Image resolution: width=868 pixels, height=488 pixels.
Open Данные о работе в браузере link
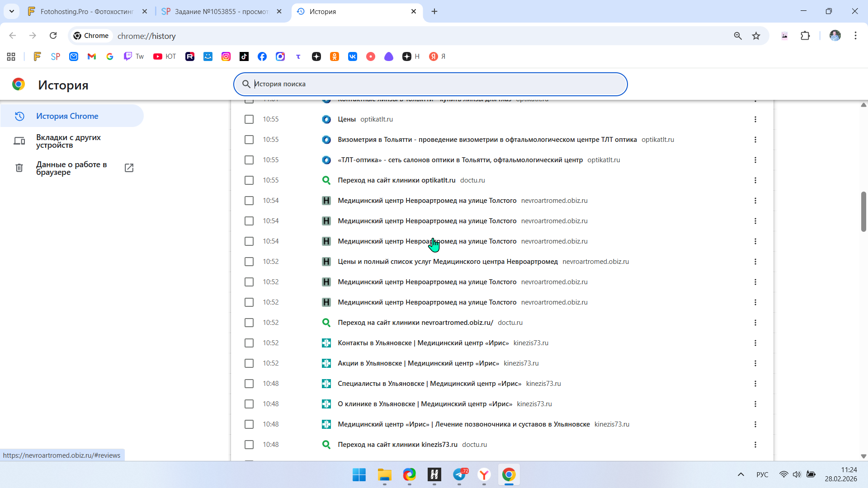click(x=71, y=168)
